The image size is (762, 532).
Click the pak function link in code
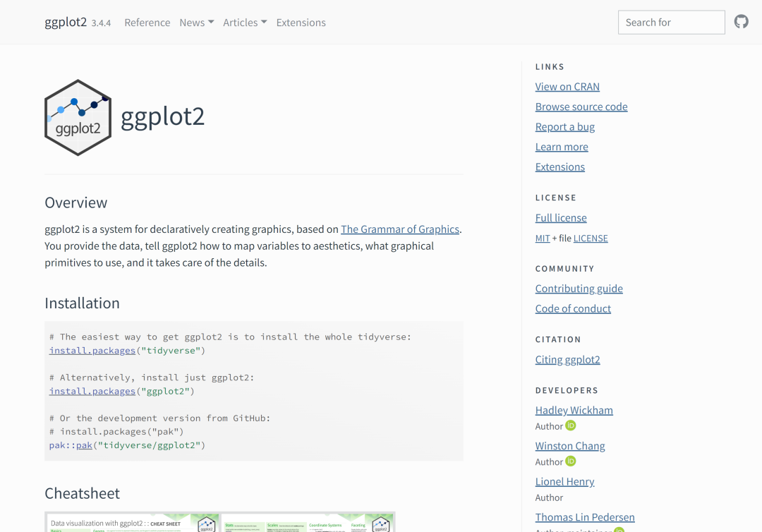(x=84, y=445)
